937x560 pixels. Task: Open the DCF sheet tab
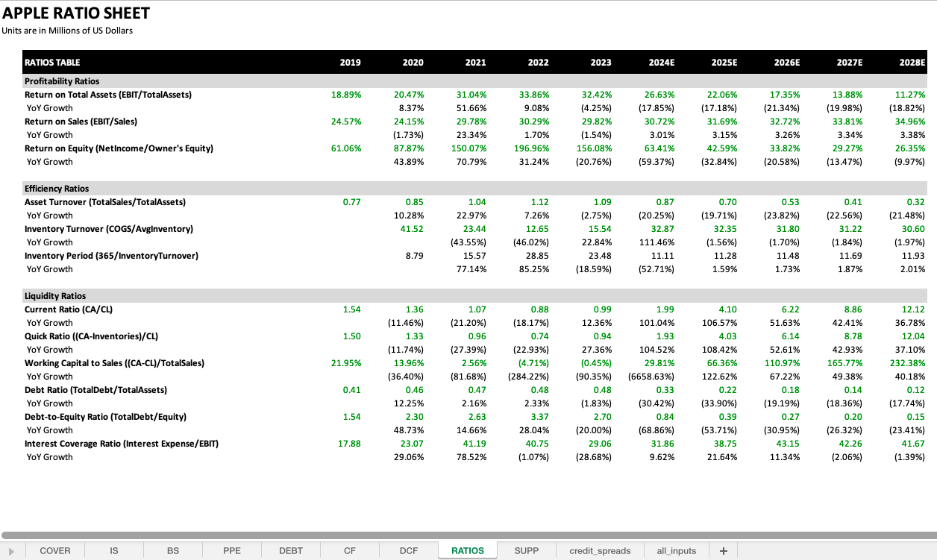(x=409, y=551)
